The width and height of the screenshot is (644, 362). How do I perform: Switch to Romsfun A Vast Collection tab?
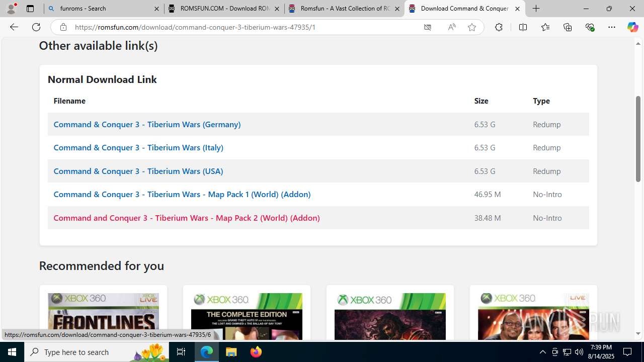pos(344,9)
